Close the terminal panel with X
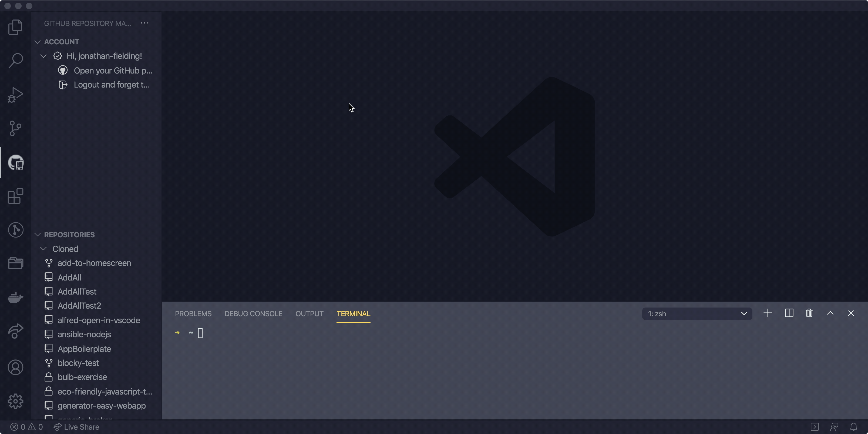Image resolution: width=868 pixels, height=434 pixels. pyautogui.click(x=851, y=313)
